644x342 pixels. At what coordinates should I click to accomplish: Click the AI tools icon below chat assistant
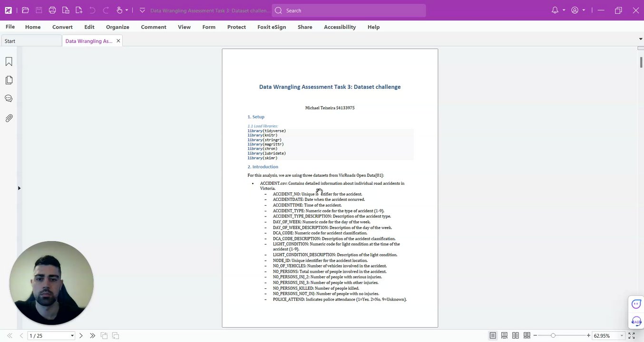[x=636, y=321]
